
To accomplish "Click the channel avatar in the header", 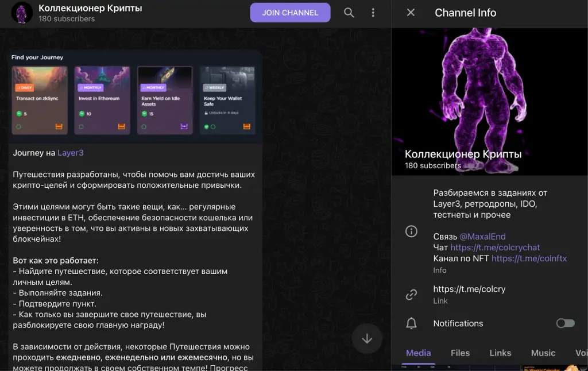I will 22,13.
